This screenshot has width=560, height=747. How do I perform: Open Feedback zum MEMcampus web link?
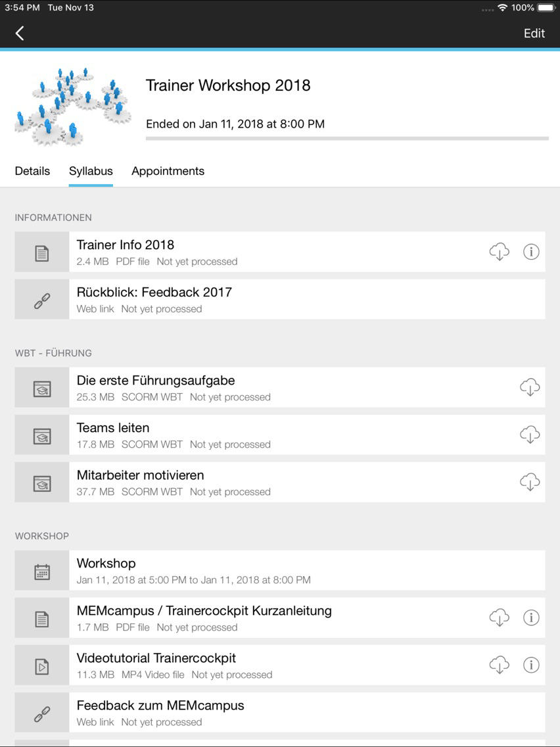(280, 713)
